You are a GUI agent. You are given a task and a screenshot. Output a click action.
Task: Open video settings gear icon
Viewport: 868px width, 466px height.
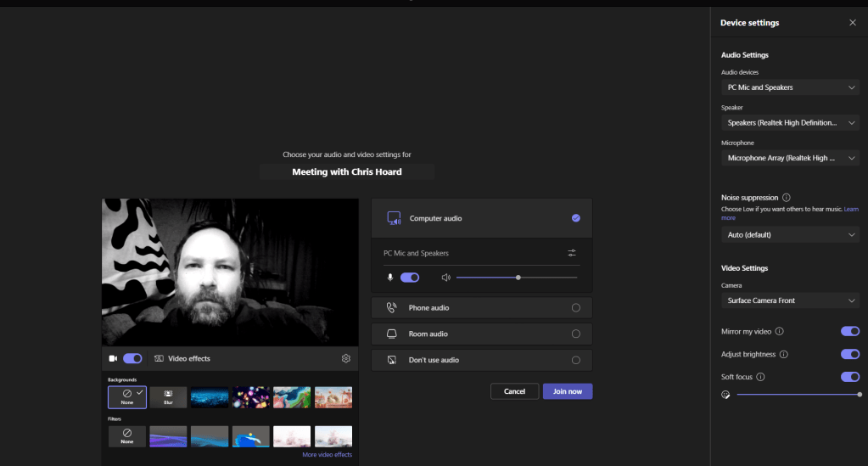coord(346,358)
